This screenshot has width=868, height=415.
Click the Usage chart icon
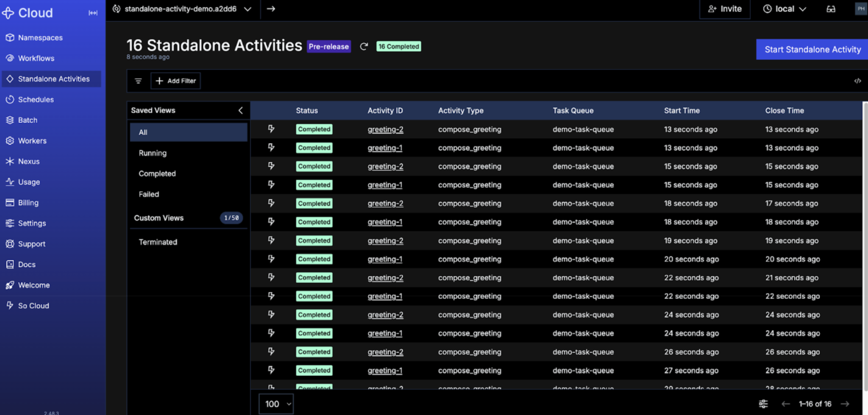(10, 182)
